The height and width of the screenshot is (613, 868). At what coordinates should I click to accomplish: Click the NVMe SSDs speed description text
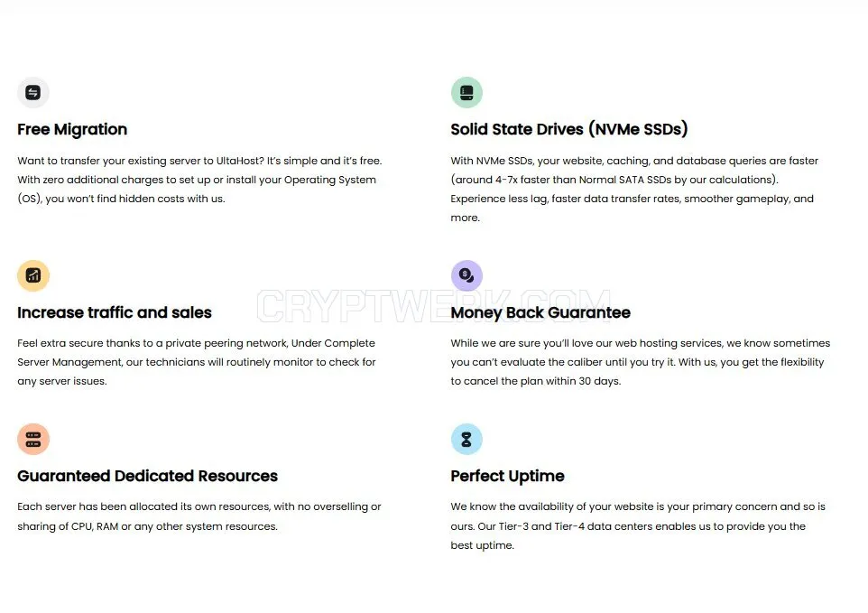tap(633, 189)
